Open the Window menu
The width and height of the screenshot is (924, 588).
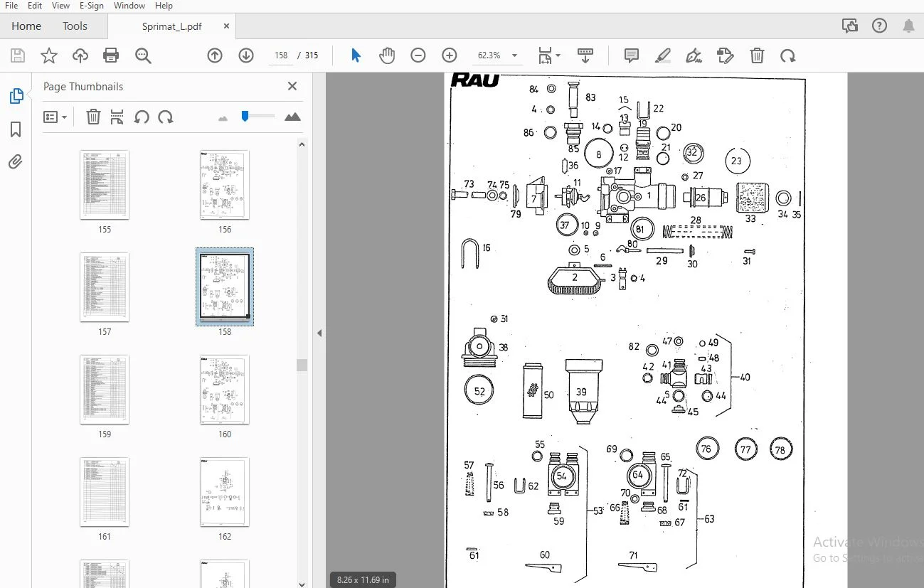pyautogui.click(x=129, y=6)
